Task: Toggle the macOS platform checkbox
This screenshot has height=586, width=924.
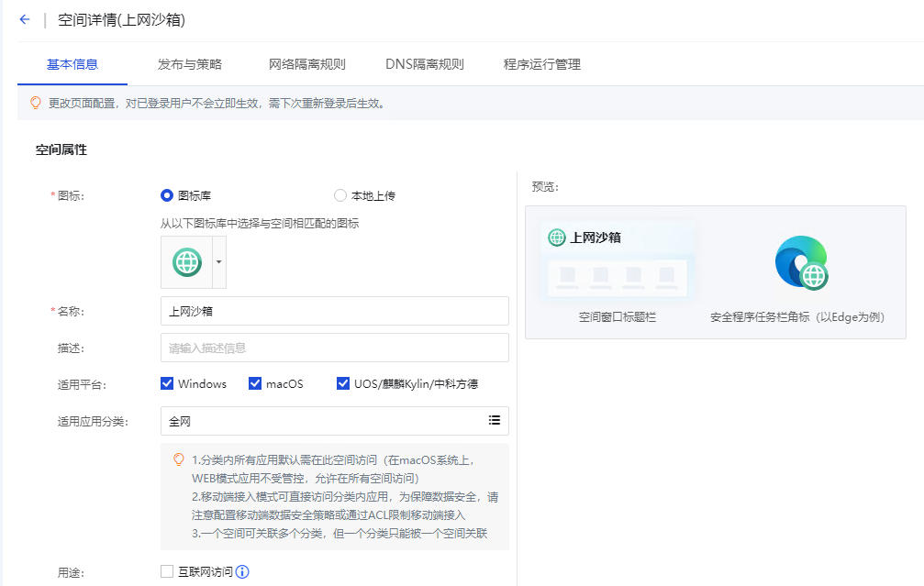Action: click(x=255, y=383)
